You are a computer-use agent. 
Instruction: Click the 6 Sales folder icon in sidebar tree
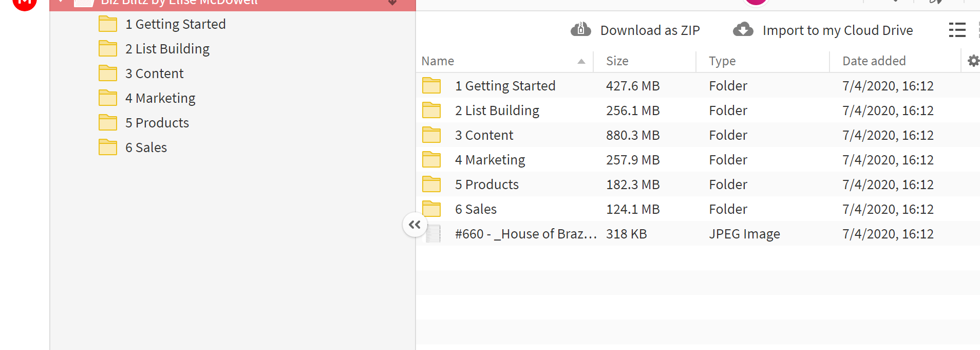point(108,147)
